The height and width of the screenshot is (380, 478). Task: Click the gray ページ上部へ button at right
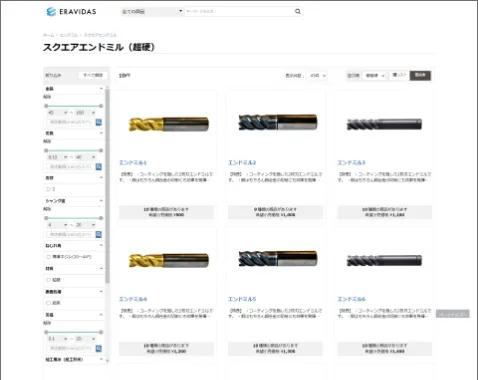tap(453, 314)
